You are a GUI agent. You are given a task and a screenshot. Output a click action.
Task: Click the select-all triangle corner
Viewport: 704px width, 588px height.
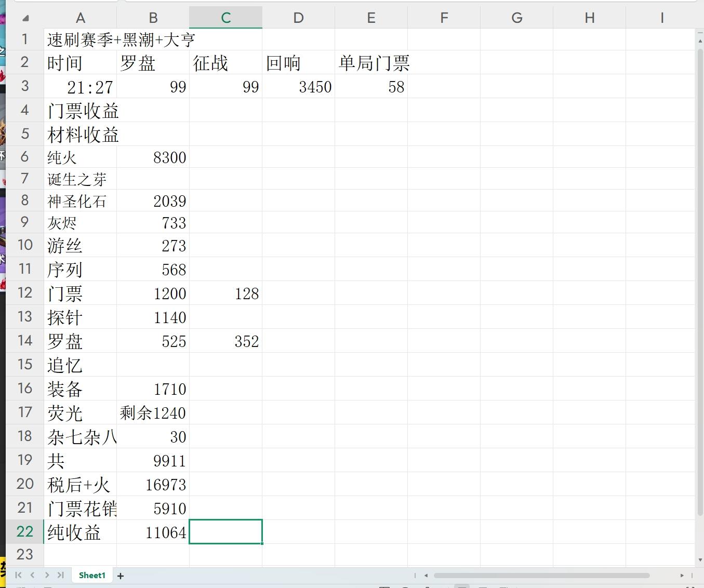pos(25,19)
